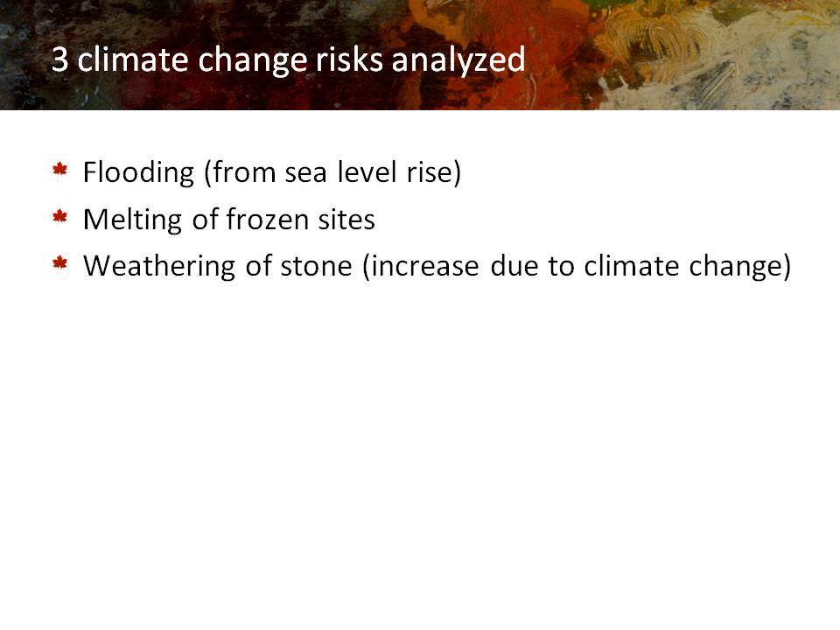Viewport: 840px width, 630px height.
Task: Click the word 'Flooding'
Action: tap(138, 173)
